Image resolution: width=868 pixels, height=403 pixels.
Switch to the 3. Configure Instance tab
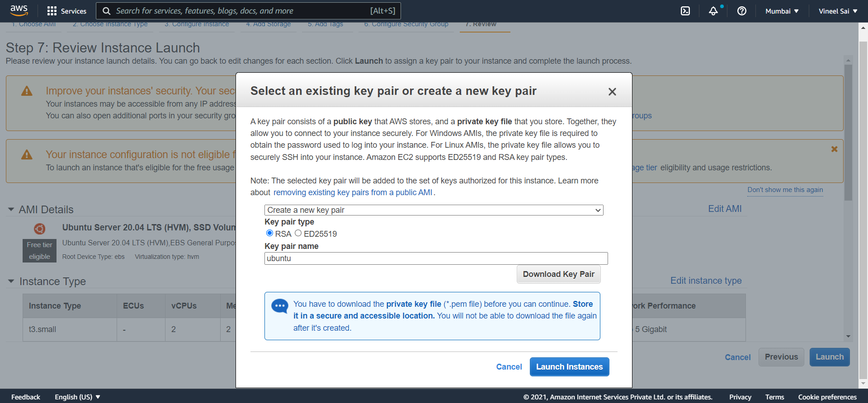click(x=196, y=24)
